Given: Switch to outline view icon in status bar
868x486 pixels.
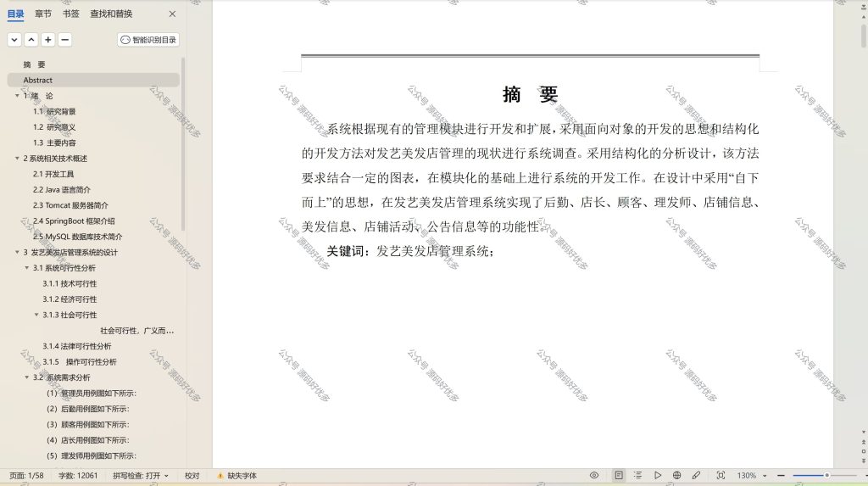Looking at the screenshot, I should [637, 476].
